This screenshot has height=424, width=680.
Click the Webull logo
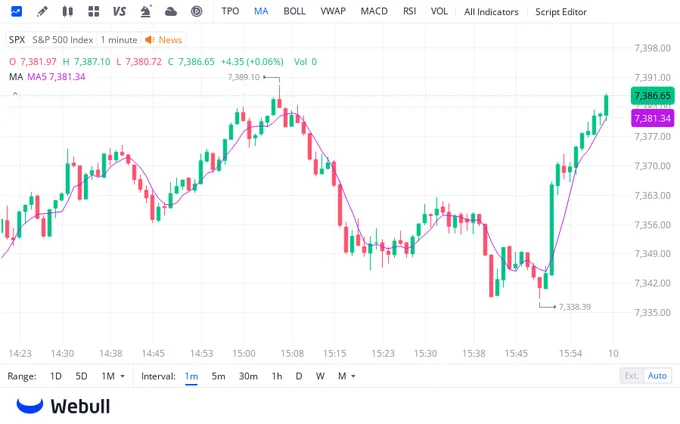click(x=63, y=406)
